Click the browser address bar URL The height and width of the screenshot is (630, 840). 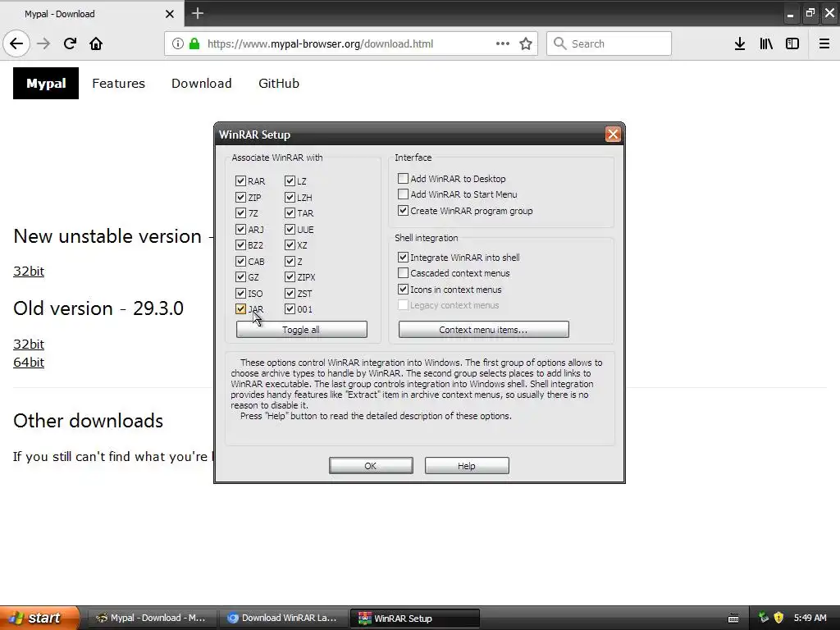point(321,43)
